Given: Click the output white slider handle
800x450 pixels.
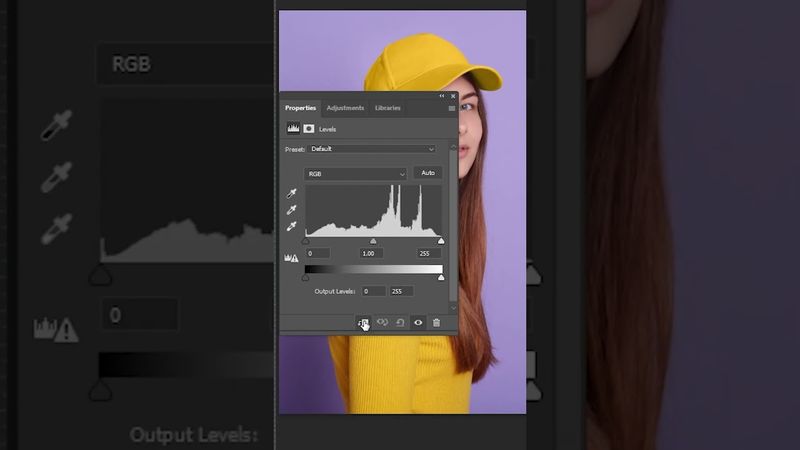Looking at the screenshot, I should pos(441,278).
